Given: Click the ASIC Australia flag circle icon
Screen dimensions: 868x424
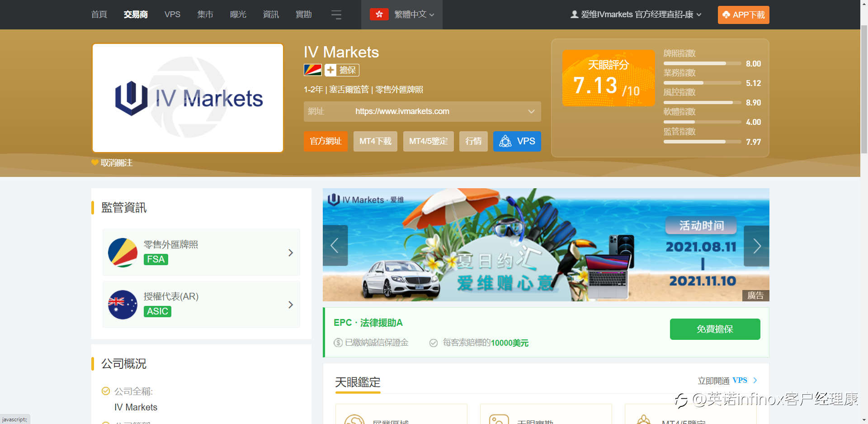Looking at the screenshot, I should point(123,305).
